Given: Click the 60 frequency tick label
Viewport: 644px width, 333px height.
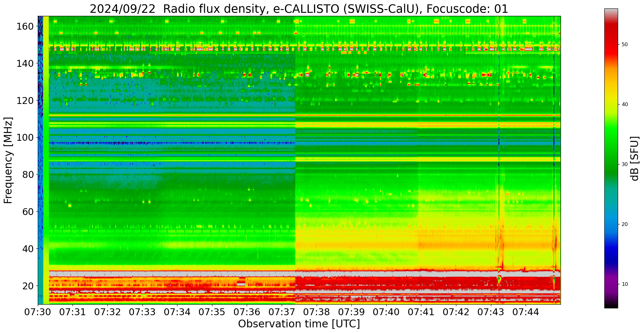Looking at the screenshot, I should pyautogui.click(x=27, y=211).
